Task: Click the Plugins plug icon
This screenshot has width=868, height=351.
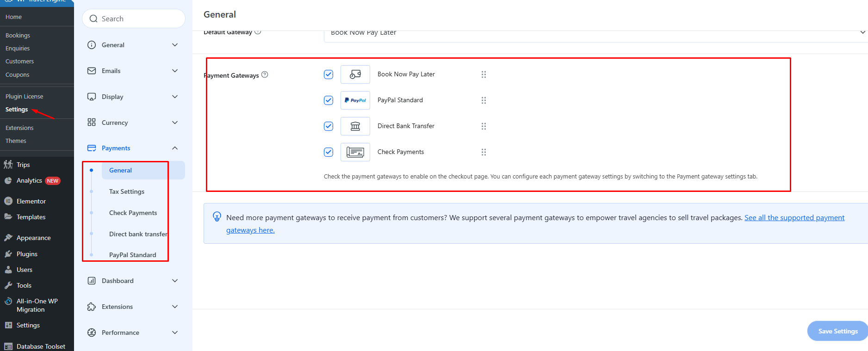Action: (8, 254)
